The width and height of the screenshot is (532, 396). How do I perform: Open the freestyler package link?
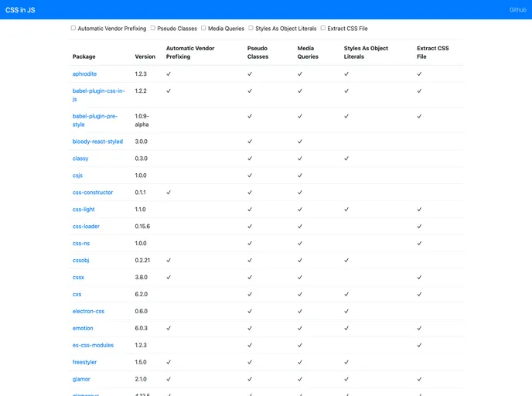tap(84, 362)
